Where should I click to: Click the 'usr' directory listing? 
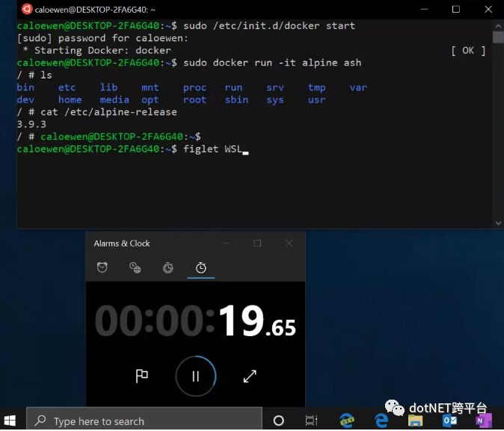point(316,100)
